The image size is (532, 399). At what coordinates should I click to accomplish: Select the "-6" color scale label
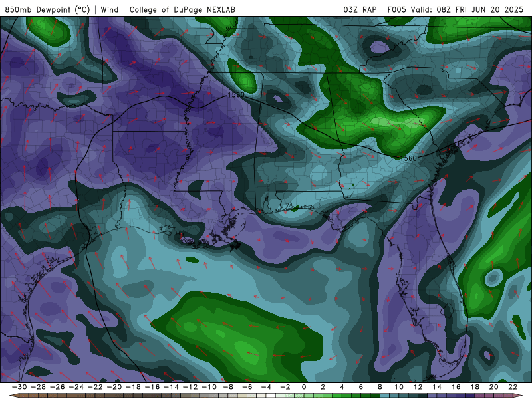[x=247, y=387]
